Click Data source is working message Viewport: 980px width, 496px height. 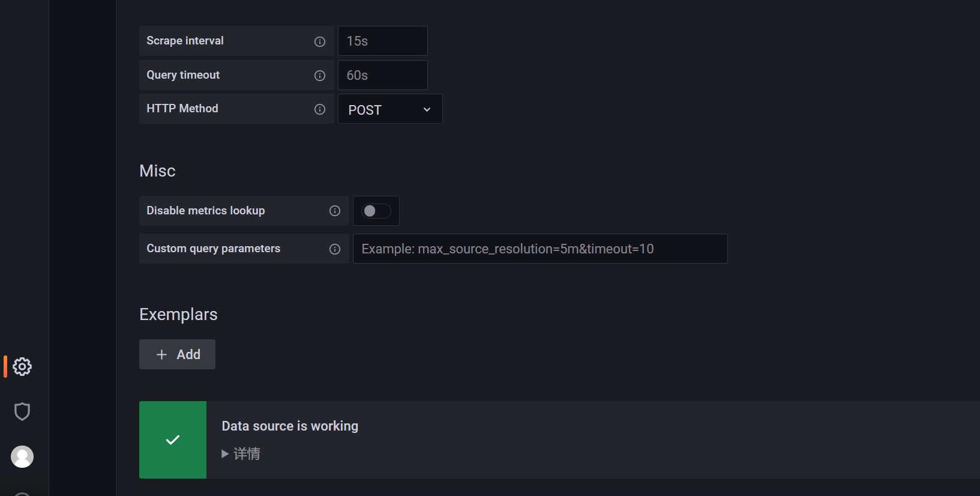(x=290, y=426)
